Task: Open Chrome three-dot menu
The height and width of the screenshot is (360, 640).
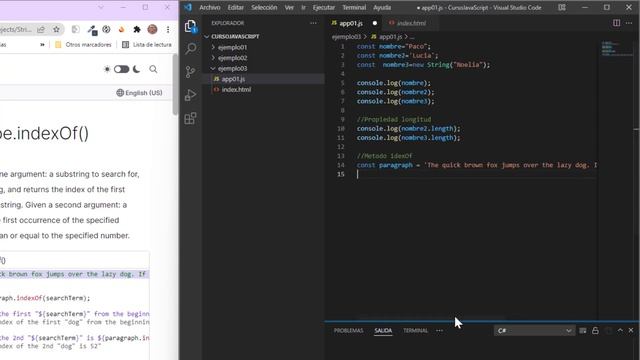Action: coord(168,29)
